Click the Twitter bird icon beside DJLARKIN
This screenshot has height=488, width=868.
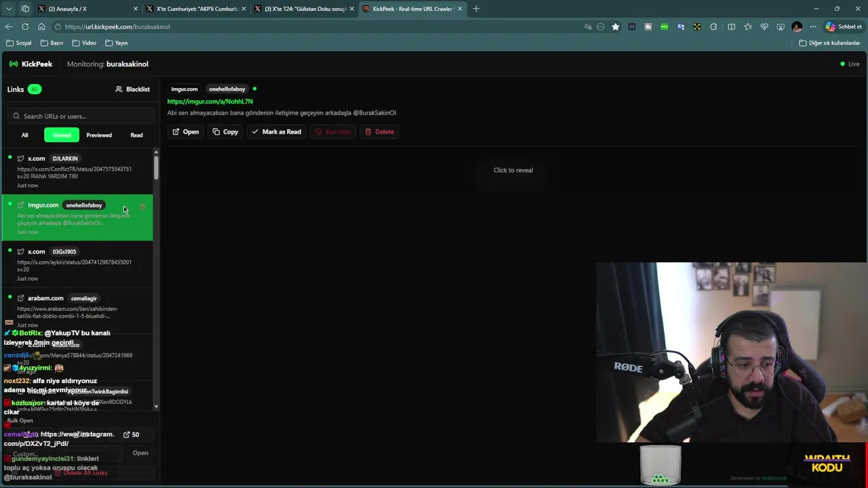pyautogui.click(x=20, y=159)
